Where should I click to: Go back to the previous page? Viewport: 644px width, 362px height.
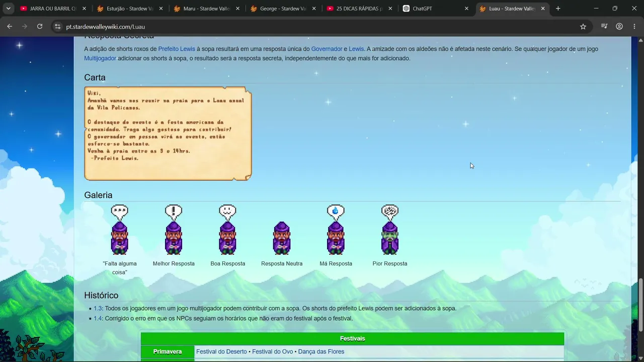(x=10, y=27)
